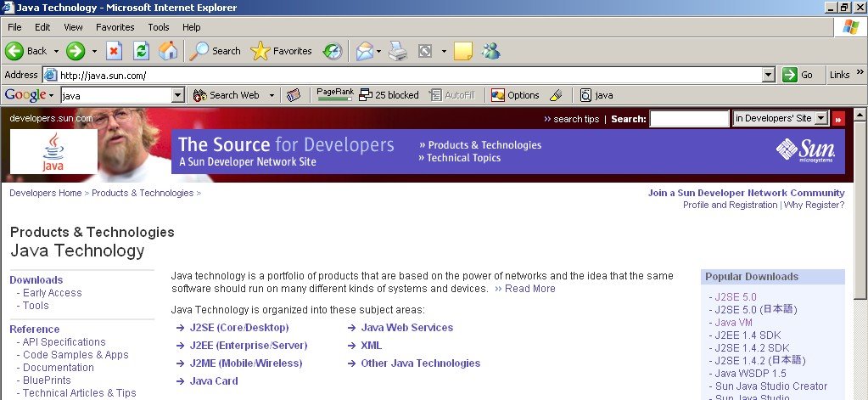Toggle the Google toolbar highlight pen
The height and width of the screenshot is (400, 868).
[x=556, y=95]
